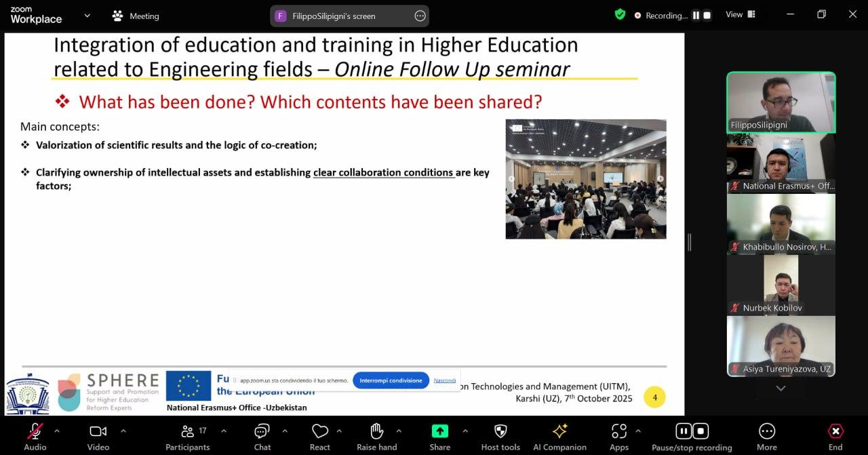Image resolution: width=868 pixels, height=455 pixels.
Task: Pause the recording from the top bar
Action: click(696, 16)
